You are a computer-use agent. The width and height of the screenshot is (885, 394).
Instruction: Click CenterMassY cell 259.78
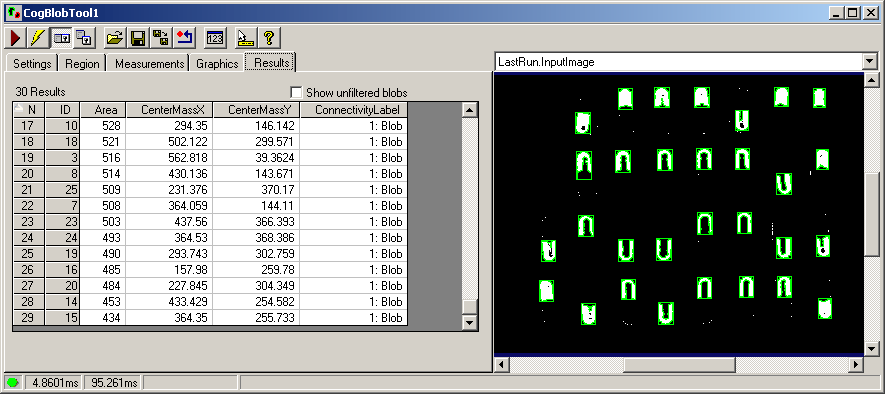point(256,270)
